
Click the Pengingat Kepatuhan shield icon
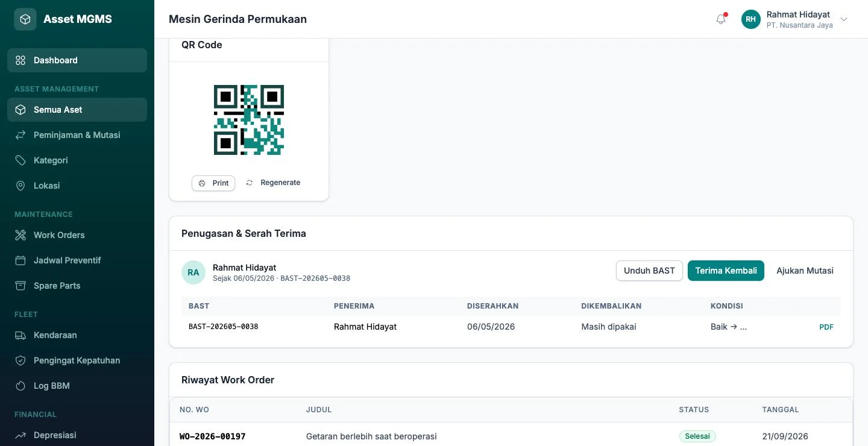[x=20, y=360]
